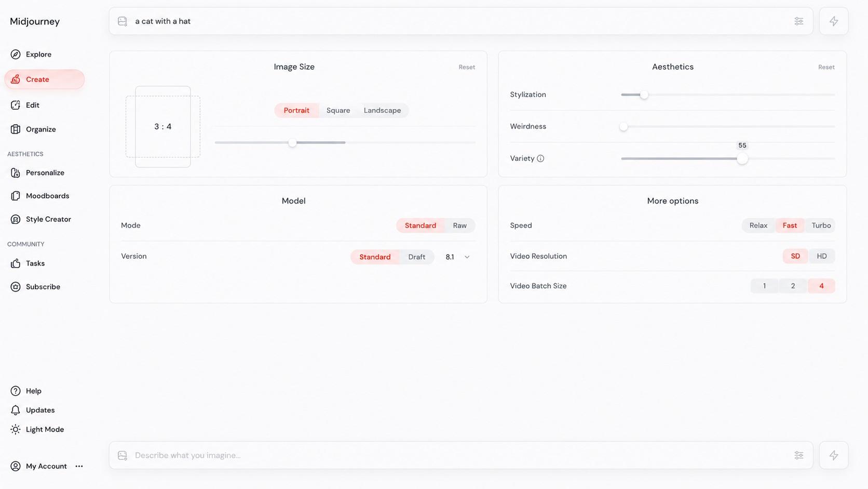Set Version to Draft

point(416,257)
